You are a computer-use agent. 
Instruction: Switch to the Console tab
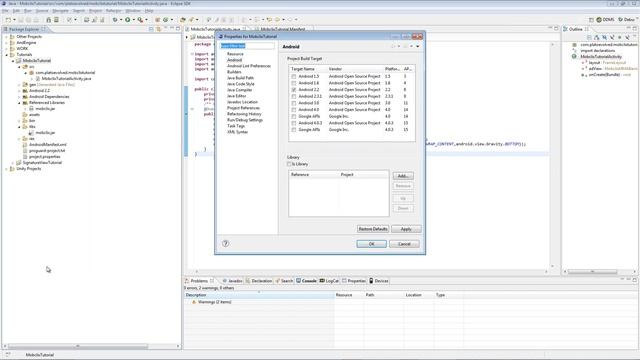pos(306,281)
